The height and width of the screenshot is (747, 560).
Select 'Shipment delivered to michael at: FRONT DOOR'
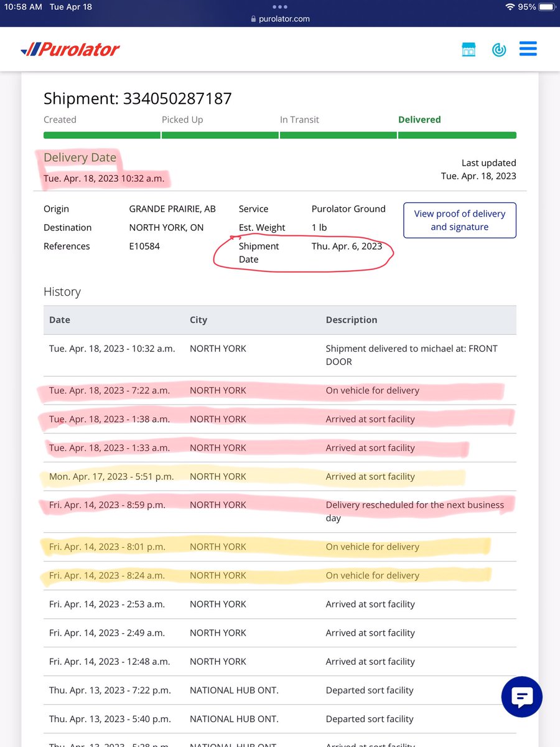(412, 355)
